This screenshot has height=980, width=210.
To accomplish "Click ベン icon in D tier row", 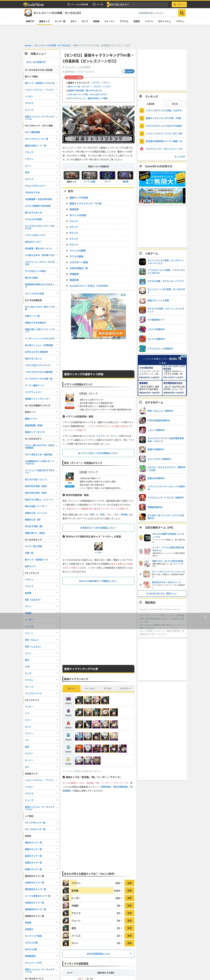I will 97,761.
